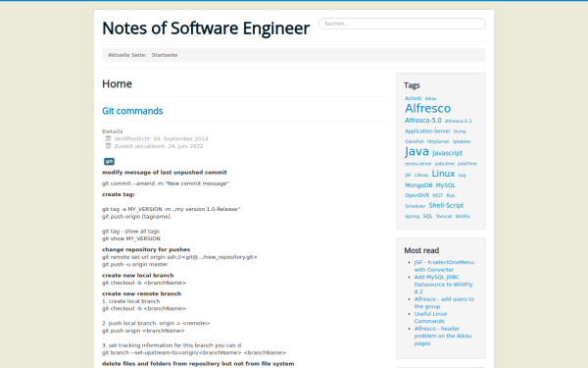The image size is (588, 368).
Task: Open the large Java tag
Action: [416, 152]
